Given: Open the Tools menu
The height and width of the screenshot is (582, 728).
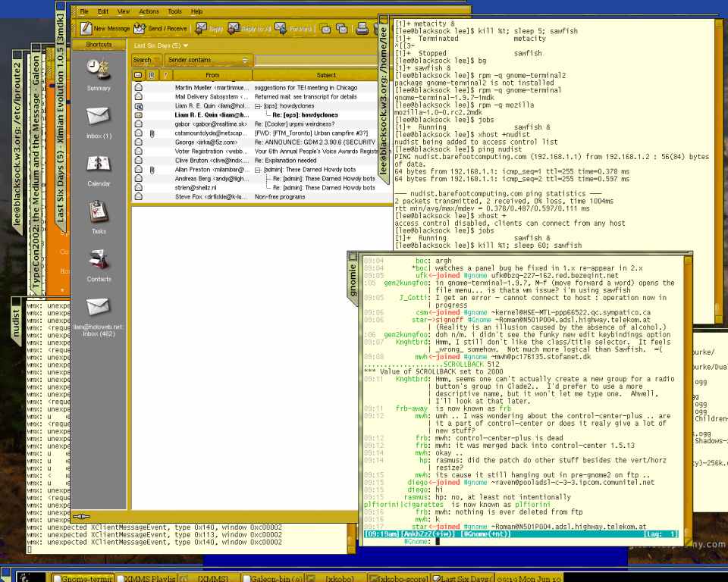Looking at the screenshot, I should [x=174, y=11].
